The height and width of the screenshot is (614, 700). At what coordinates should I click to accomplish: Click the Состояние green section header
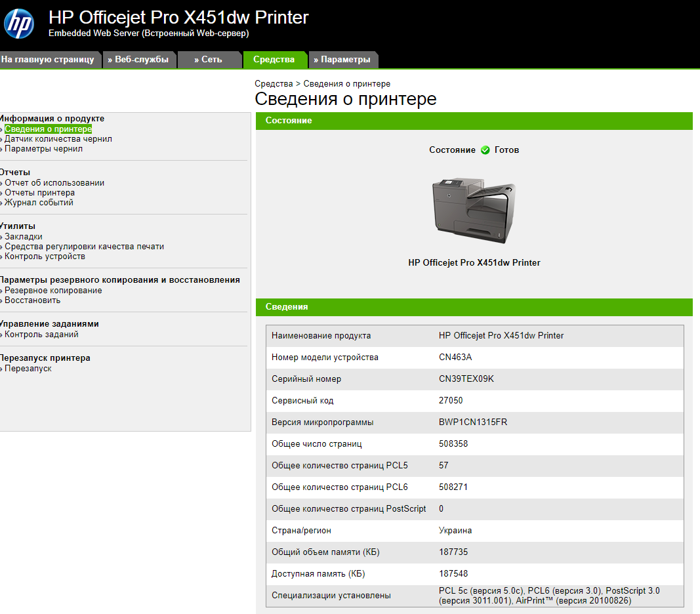point(474,121)
